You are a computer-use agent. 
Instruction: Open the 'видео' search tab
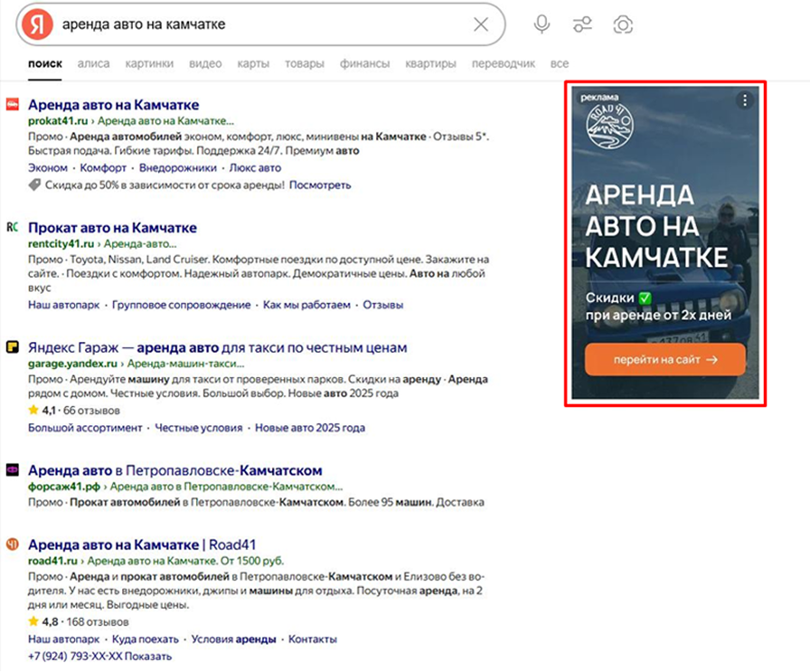pyautogui.click(x=205, y=64)
